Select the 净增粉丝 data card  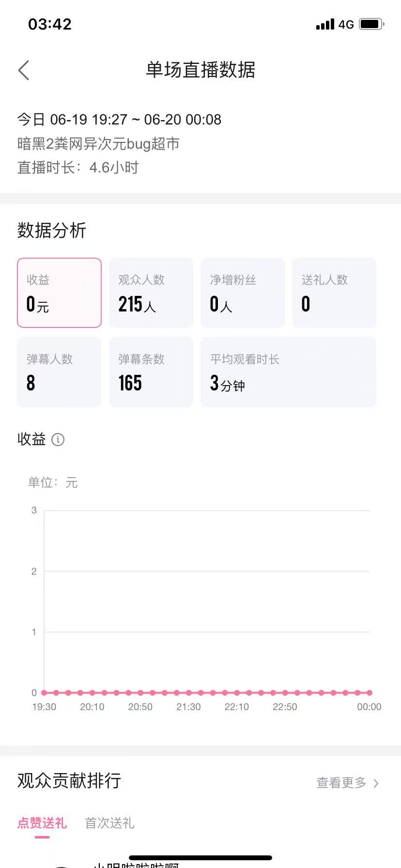pyautogui.click(x=243, y=293)
